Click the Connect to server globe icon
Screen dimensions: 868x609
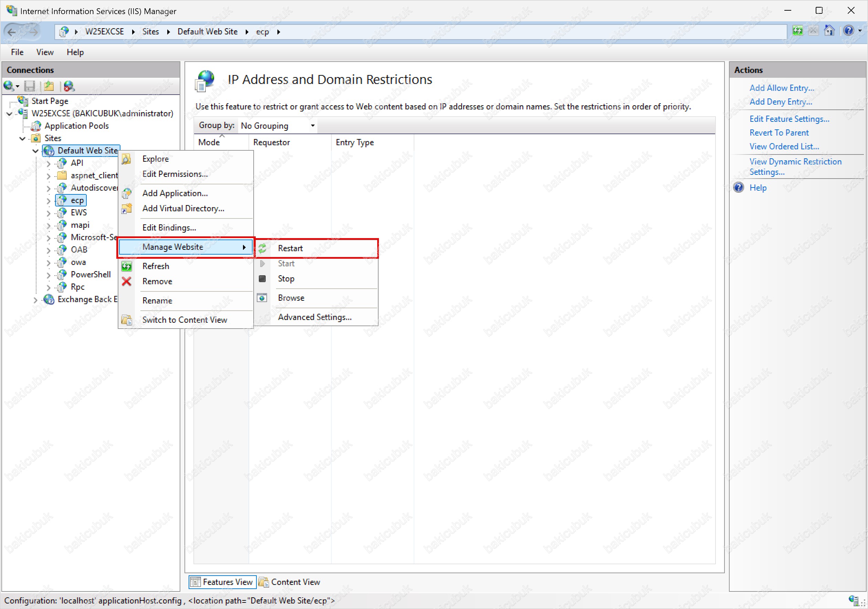pos(9,86)
